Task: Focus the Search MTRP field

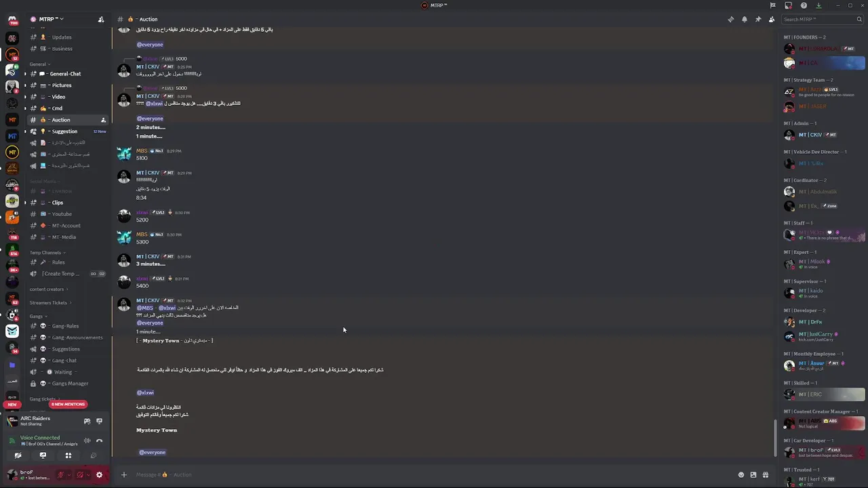Action: point(817,19)
